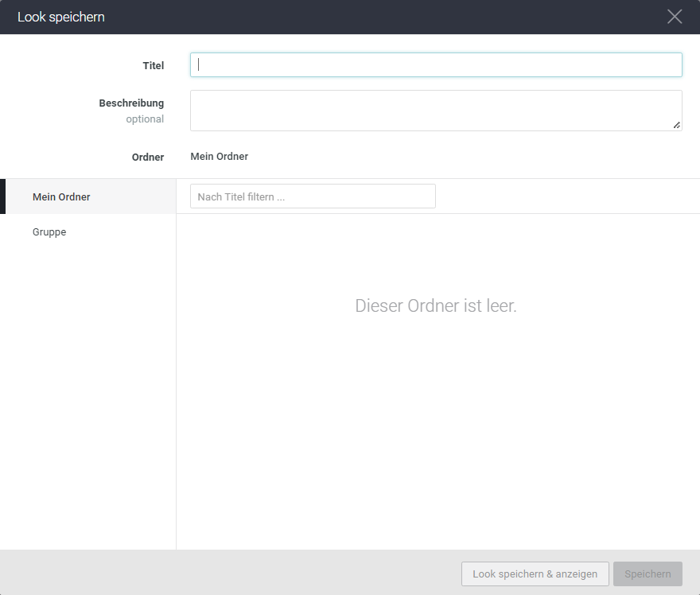Click the Dieser Ordner ist leer message
The height and width of the screenshot is (595, 700).
pos(436,305)
